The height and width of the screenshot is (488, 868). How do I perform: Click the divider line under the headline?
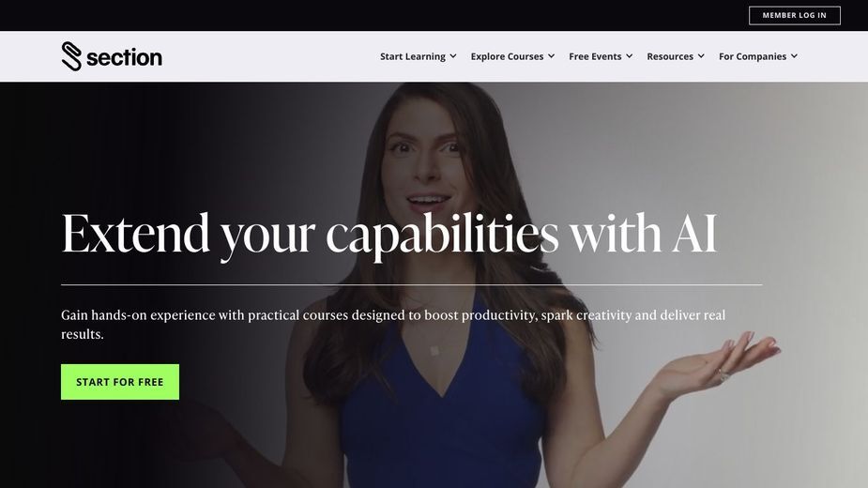(411, 284)
